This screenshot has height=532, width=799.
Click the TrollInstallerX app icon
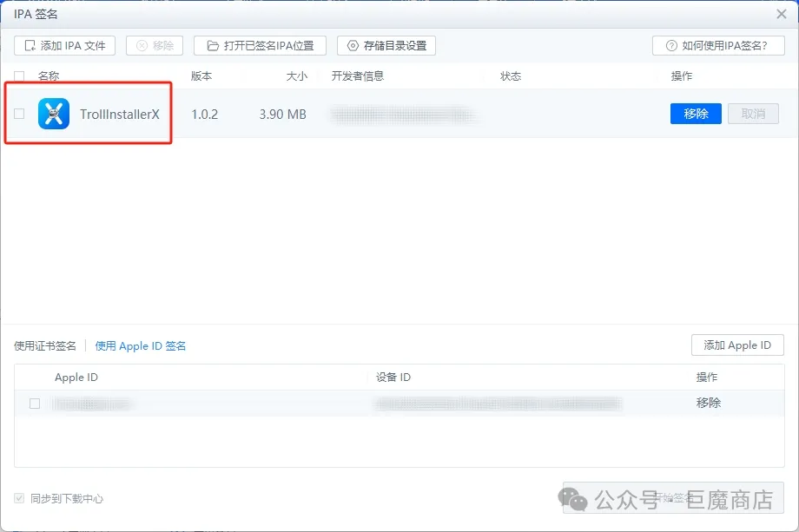(x=54, y=114)
